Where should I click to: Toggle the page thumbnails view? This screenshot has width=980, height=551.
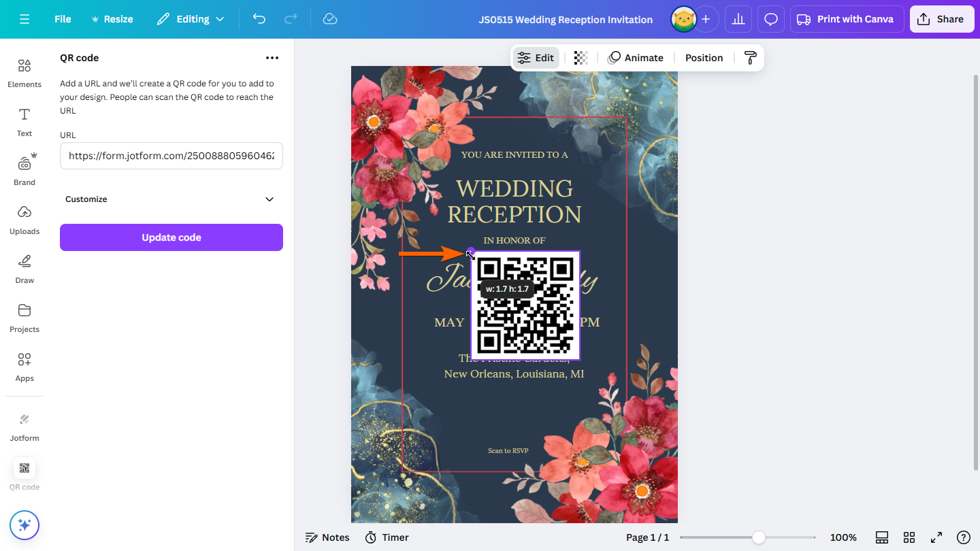tap(882, 537)
